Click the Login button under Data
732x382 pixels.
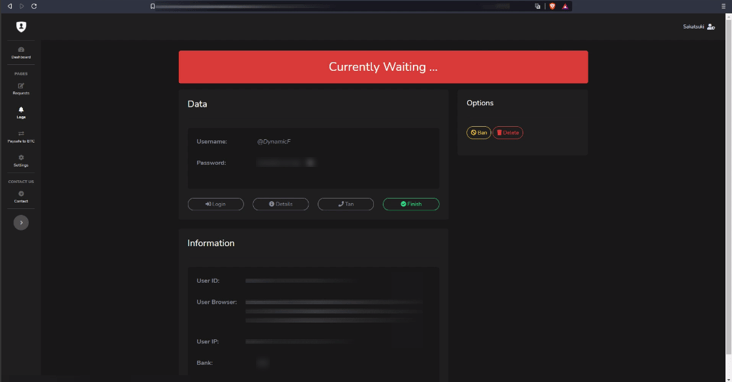216,204
